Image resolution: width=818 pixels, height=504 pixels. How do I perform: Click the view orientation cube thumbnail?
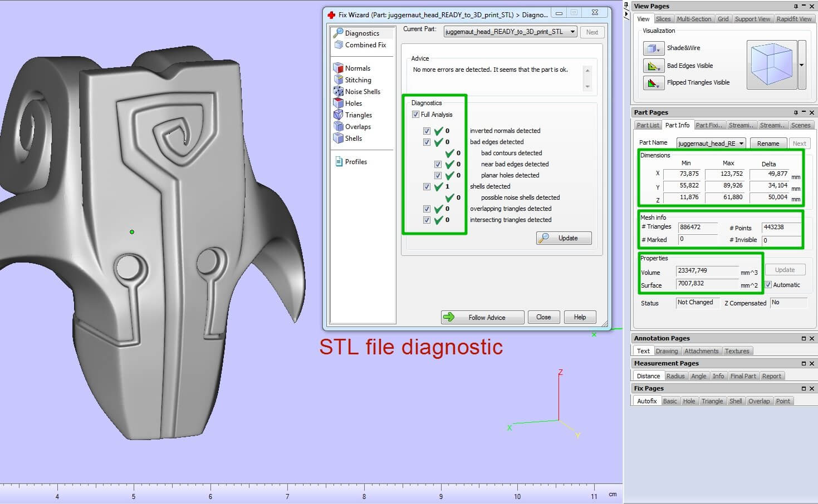pos(771,65)
